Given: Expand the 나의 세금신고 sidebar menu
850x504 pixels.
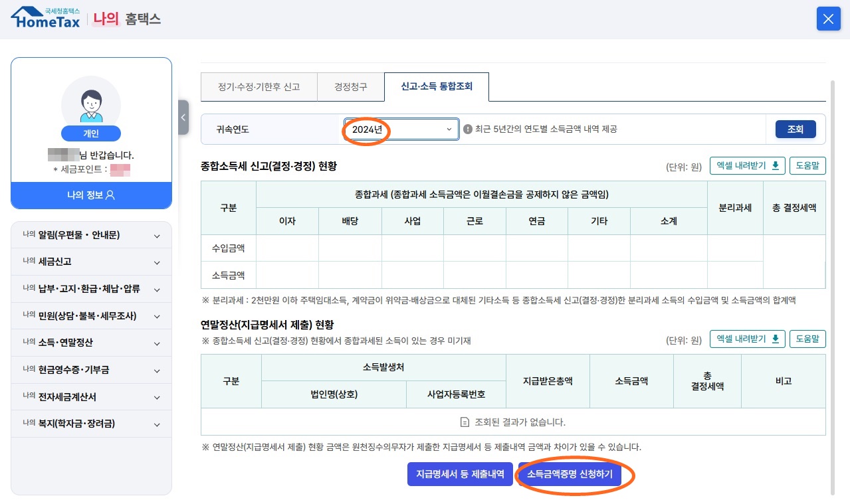Looking at the screenshot, I should (91, 262).
